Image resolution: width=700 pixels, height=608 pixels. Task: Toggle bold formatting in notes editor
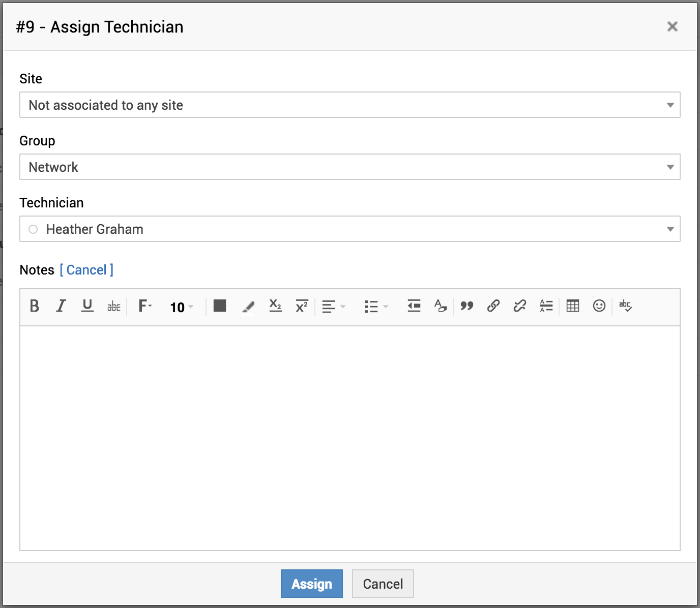35,306
